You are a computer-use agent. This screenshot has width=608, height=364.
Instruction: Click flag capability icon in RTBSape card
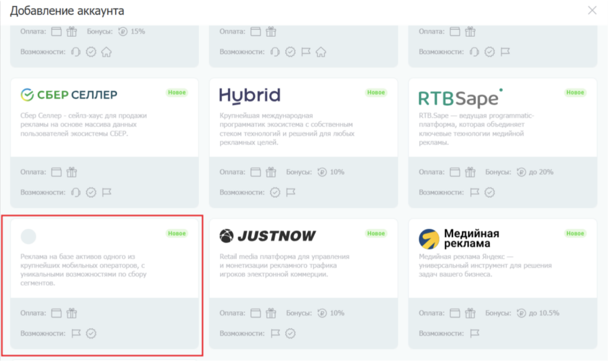(x=474, y=192)
